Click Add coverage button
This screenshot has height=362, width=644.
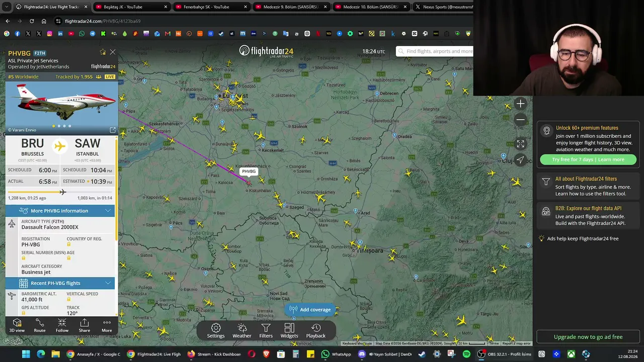pyautogui.click(x=310, y=310)
